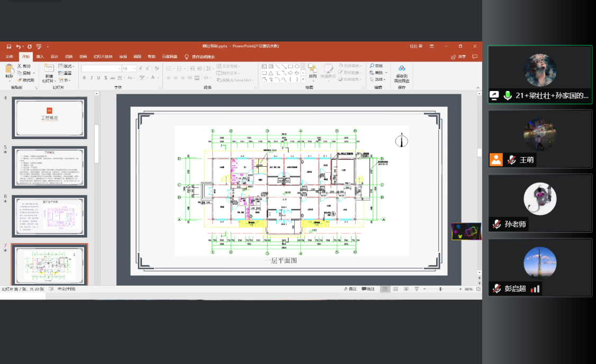Click the Copy (复制) button
The height and width of the screenshot is (364, 596).
(24, 73)
